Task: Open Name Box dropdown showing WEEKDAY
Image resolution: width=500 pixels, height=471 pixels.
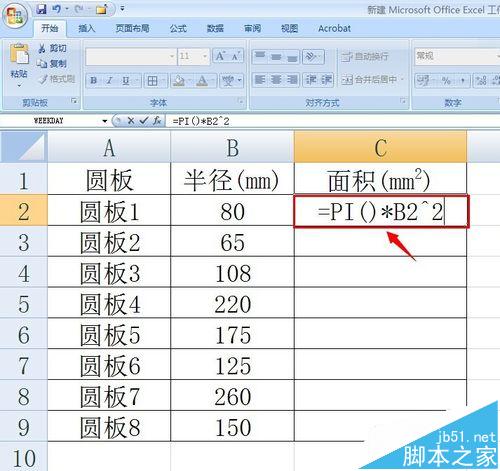Action: coord(105,121)
